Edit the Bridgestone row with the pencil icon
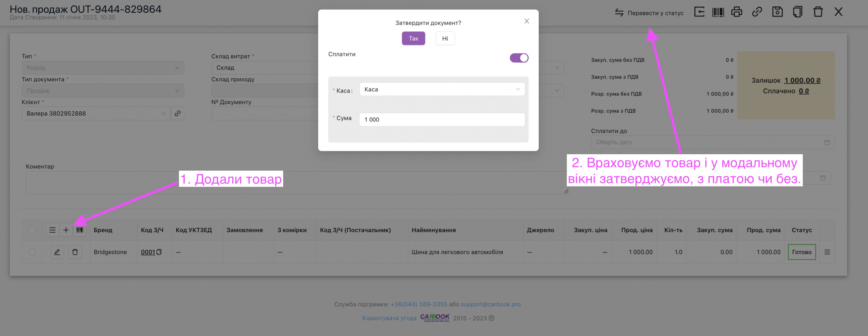 57,252
